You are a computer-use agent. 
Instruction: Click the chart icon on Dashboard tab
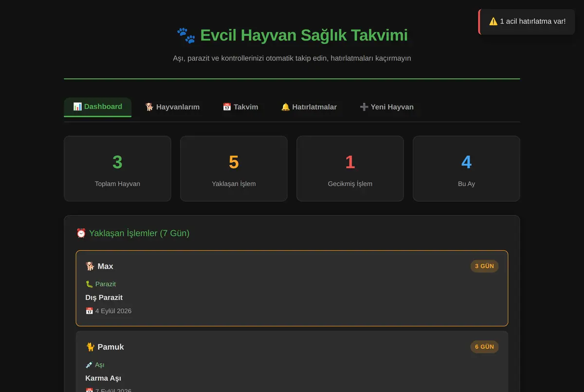pos(77,107)
